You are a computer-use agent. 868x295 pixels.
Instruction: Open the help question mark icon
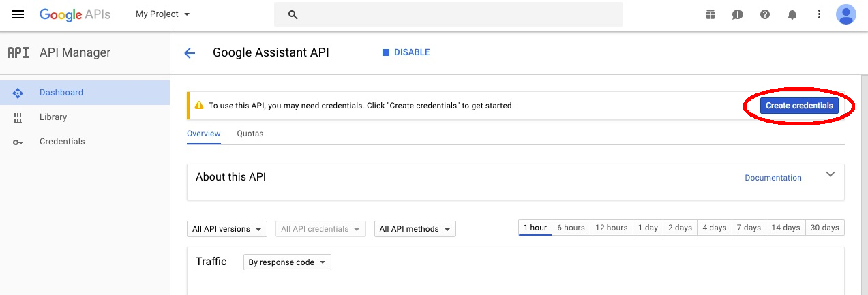(765, 14)
